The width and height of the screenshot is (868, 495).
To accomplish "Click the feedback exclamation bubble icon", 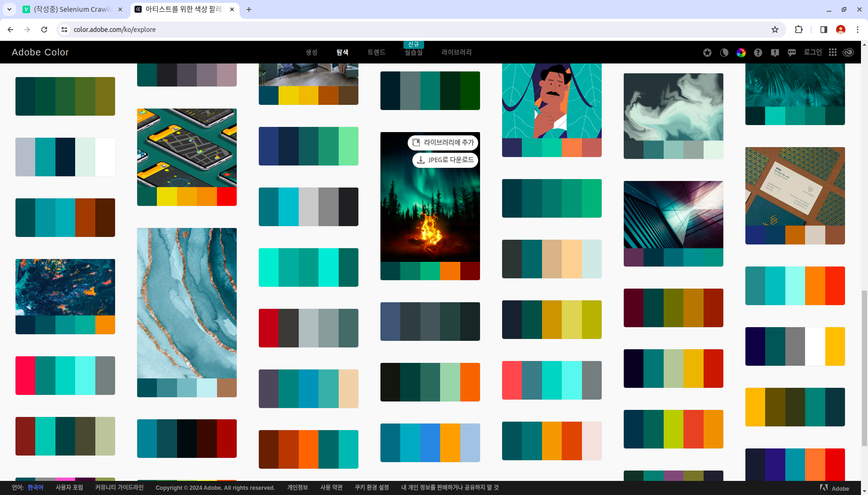I will click(775, 53).
